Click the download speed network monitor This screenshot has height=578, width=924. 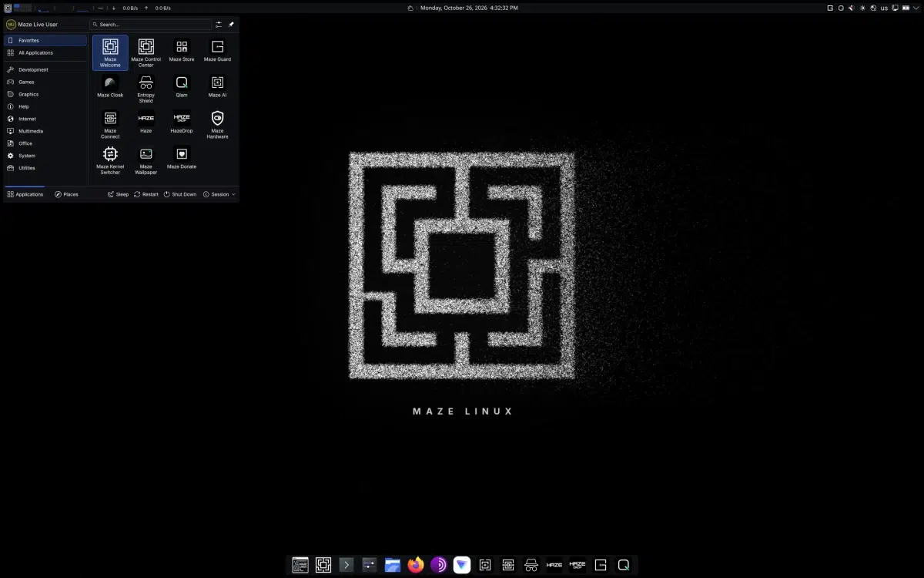click(x=125, y=8)
